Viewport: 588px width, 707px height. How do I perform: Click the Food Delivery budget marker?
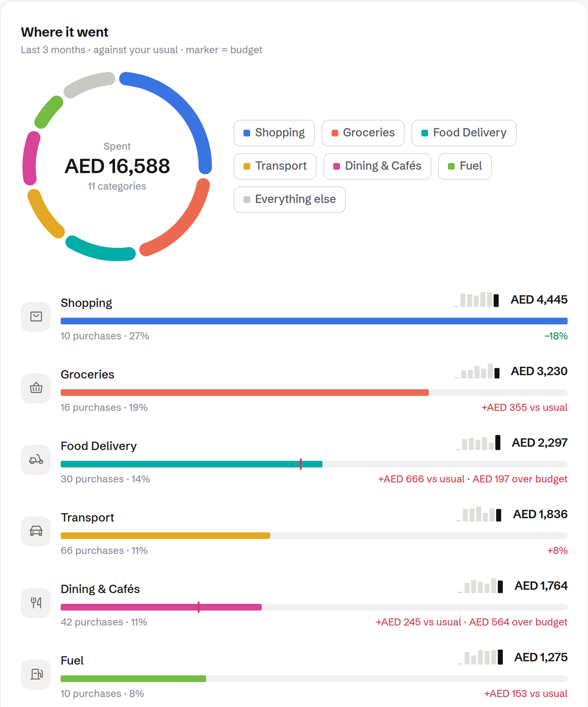(x=301, y=464)
